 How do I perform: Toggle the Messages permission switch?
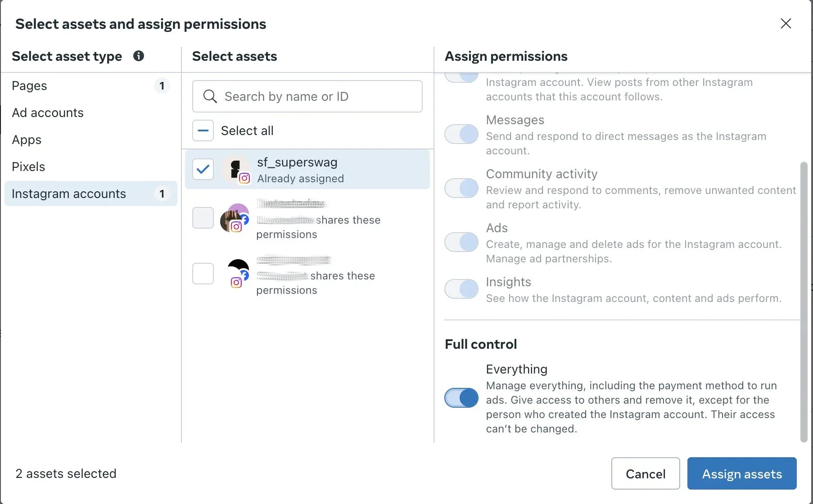pyautogui.click(x=461, y=134)
